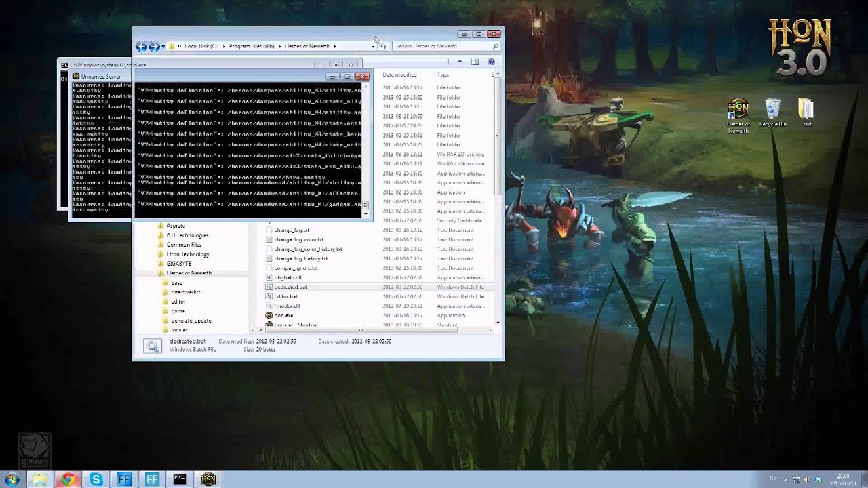Select the dedicated.bat batch file

(290, 287)
